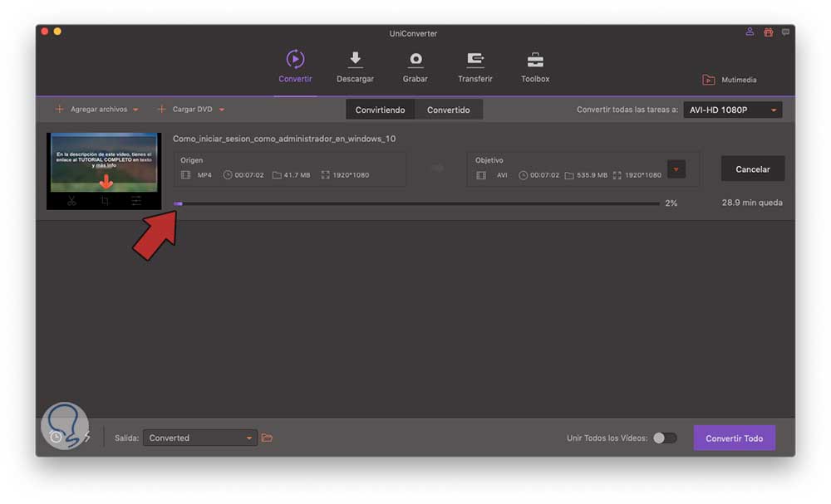Toggle Unir Todos los Videos switch
The width and height of the screenshot is (831, 504).
click(665, 438)
